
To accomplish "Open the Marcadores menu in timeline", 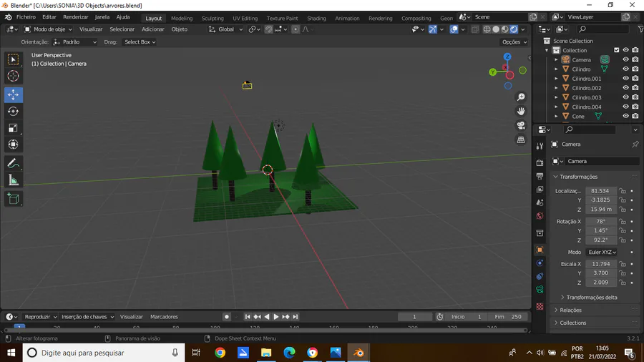I will [164, 316].
